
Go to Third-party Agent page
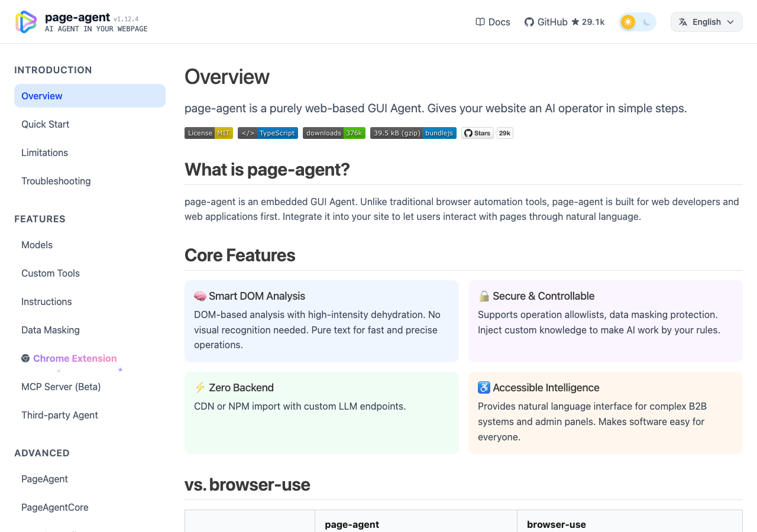tap(90, 415)
